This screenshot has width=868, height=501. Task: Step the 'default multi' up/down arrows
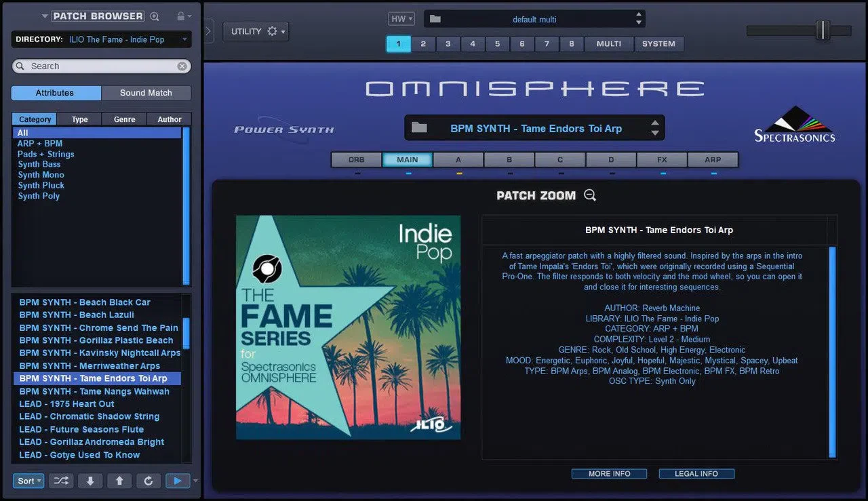point(638,19)
